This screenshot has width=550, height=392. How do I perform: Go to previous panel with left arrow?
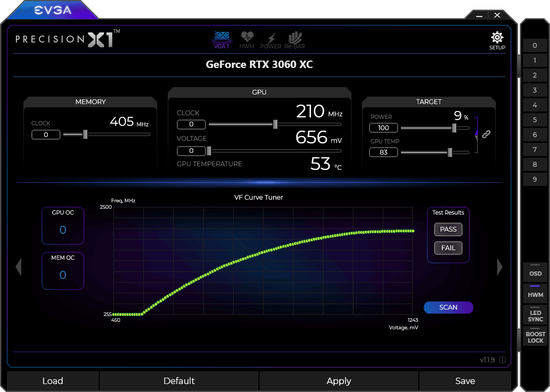[x=19, y=267]
